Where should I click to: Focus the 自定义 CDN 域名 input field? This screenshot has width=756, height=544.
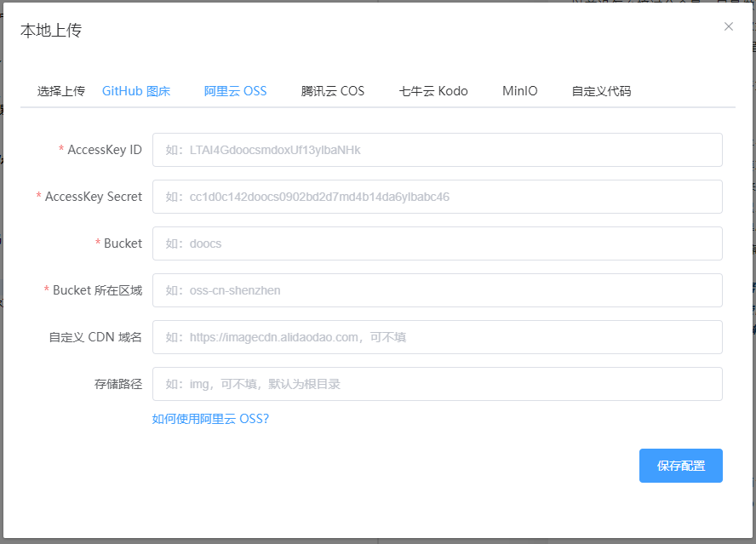pyautogui.click(x=438, y=337)
